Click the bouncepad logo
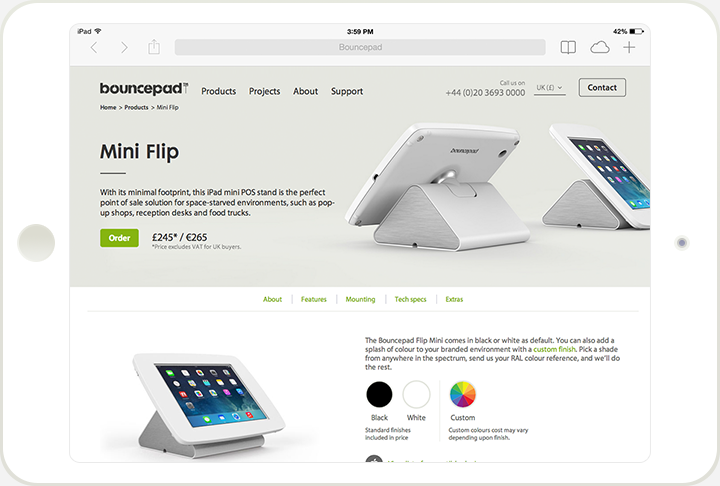This screenshot has width=720, height=486. click(144, 88)
